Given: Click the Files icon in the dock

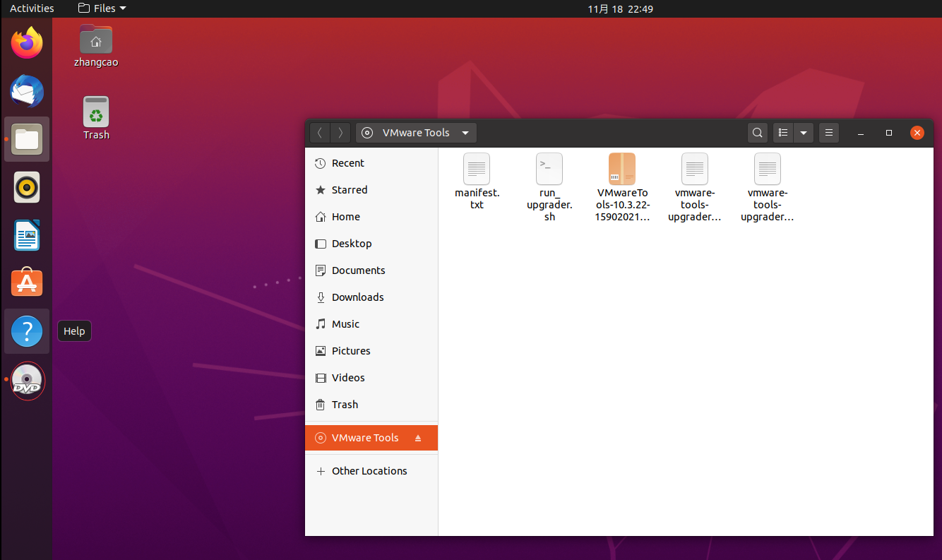Looking at the screenshot, I should (x=27, y=139).
